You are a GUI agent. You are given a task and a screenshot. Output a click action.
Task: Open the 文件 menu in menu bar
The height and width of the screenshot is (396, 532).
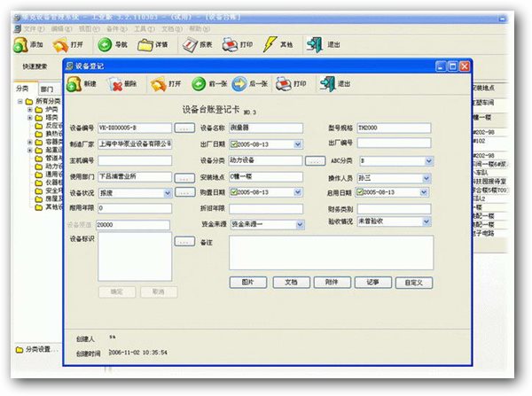pos(21,28)
